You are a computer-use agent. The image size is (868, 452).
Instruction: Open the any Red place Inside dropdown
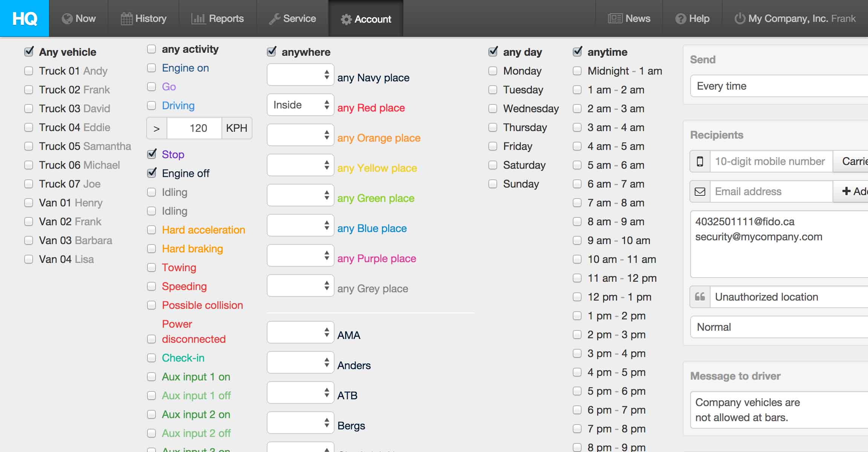[300, 105]
